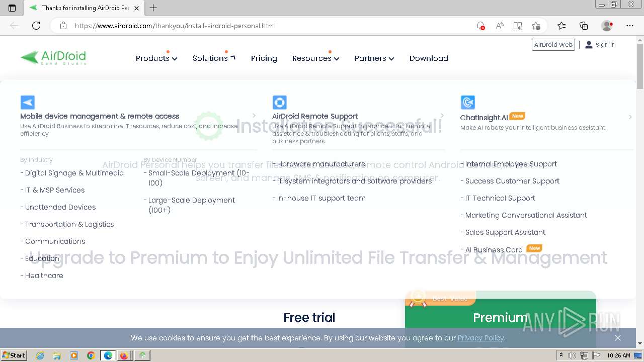644x362 pixels.
Task: Expand AirDroid Remote Support arrow
Action: coord(442,116)
